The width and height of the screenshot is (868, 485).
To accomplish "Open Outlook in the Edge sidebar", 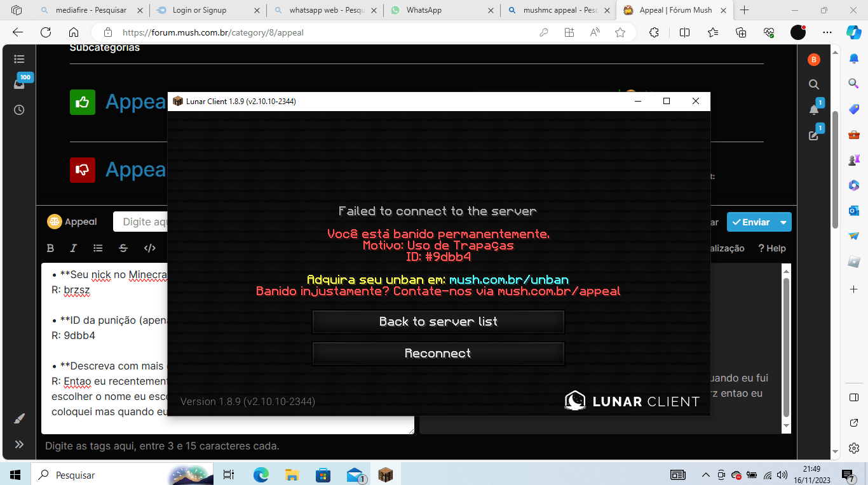I will (x=854, y=210).
